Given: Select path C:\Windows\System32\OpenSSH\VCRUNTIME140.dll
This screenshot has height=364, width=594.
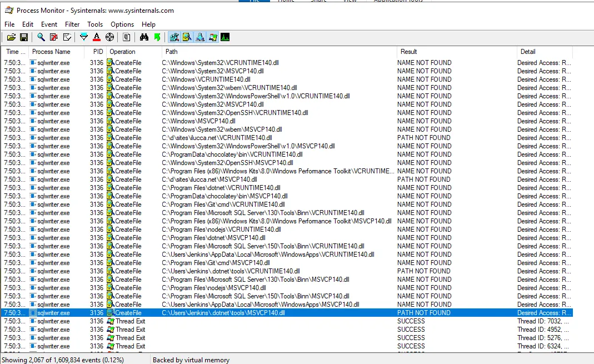Looking at the screenshot, I should point(235,112).
